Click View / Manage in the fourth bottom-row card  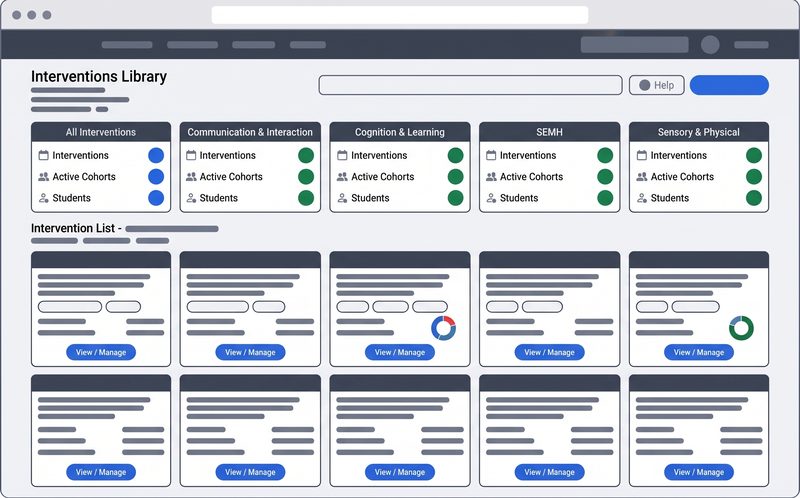pyautogui.click(x=549, y=472)
